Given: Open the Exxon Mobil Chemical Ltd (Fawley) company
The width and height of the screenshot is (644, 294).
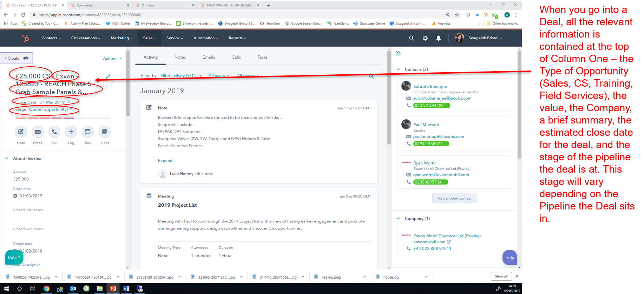Looking at the screenshot, I should (x=447, y=236).
